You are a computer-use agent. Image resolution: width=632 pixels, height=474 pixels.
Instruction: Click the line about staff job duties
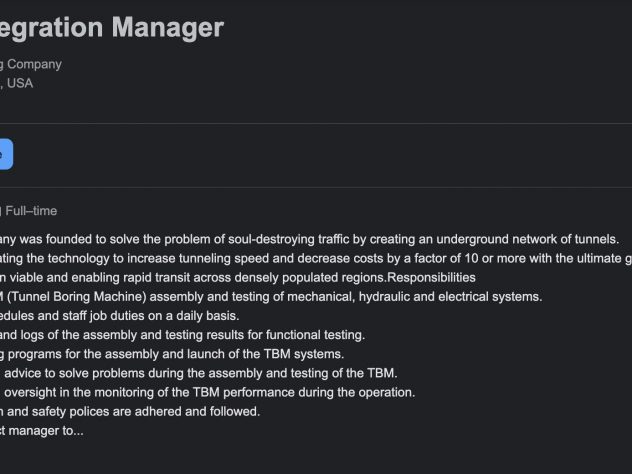120,316
